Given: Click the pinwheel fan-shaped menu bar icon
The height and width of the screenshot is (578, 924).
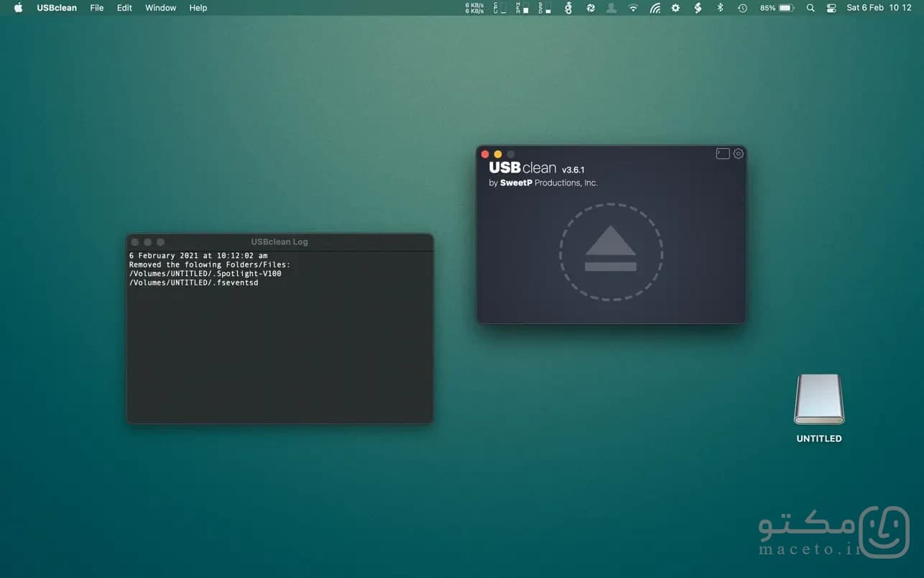Looking at the screenshot, I should tap(591, 8).
